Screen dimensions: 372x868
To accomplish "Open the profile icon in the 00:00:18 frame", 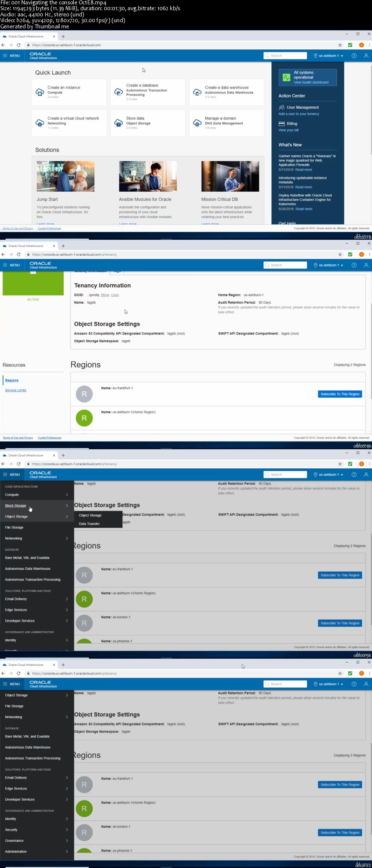I will coord(366,56).
